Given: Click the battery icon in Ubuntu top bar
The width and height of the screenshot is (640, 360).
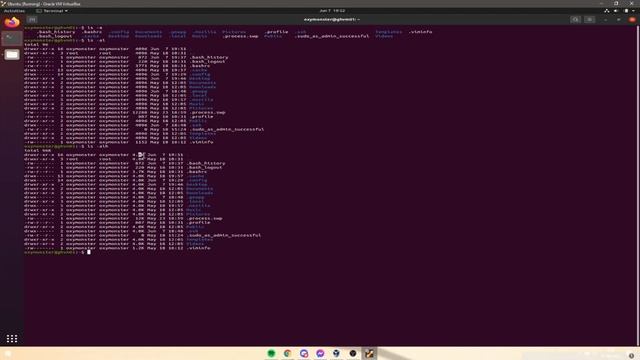Looking at the screenshot, I should 626,11.
